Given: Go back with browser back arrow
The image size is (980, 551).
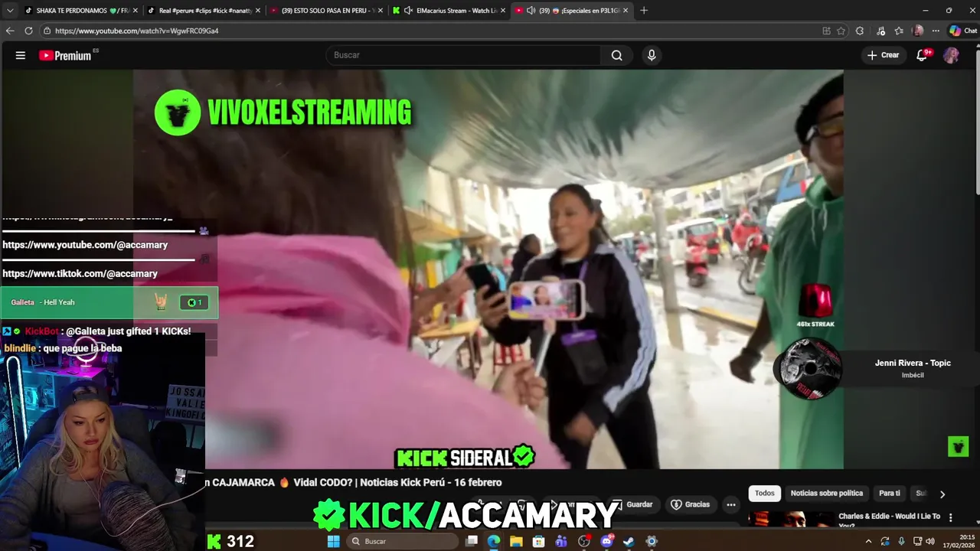Looking at the screenshot, I should click(10, 31).
